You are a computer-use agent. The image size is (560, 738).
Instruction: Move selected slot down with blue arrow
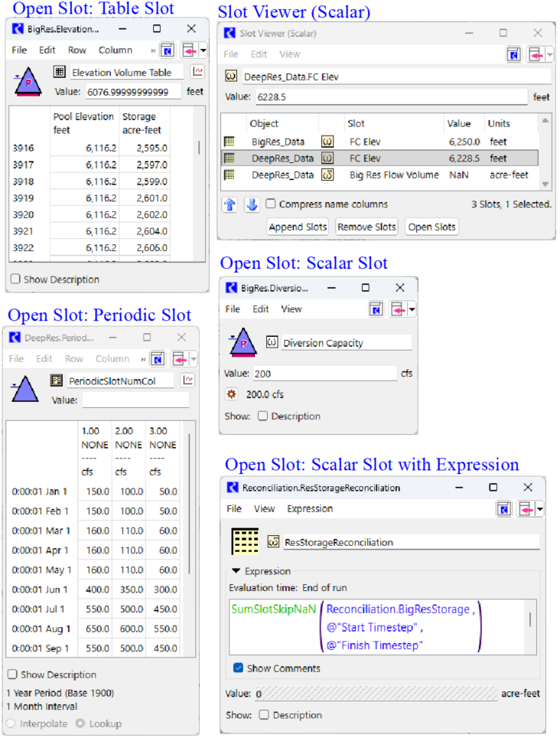coord(252,204)
